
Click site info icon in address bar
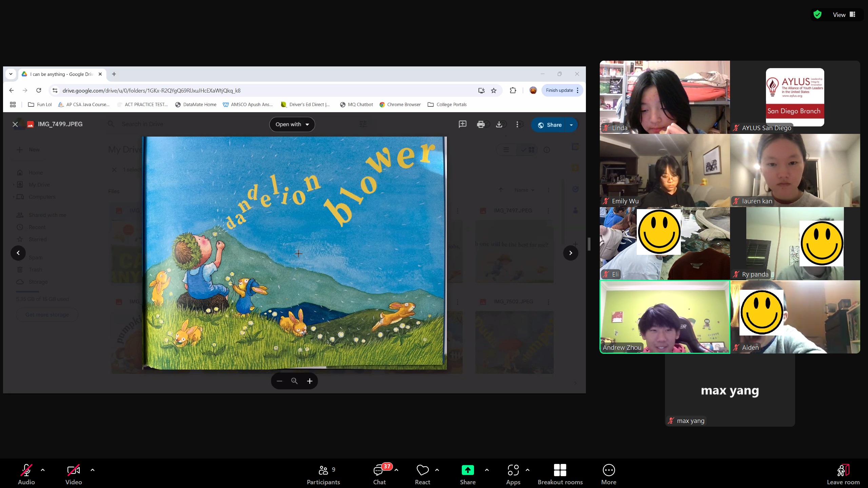click(55, 90)
